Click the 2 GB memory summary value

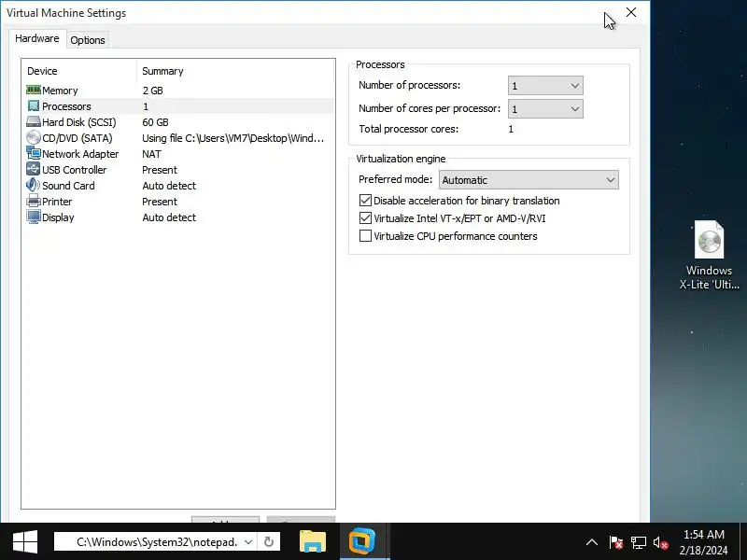[152, 91]
